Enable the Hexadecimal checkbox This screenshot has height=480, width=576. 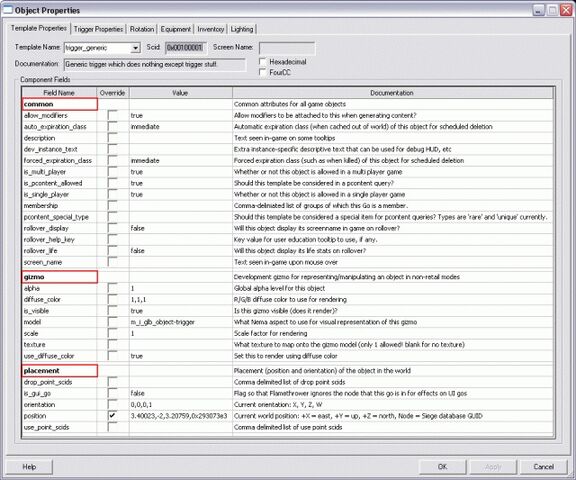pyautogui.click(x=263, y=61)
